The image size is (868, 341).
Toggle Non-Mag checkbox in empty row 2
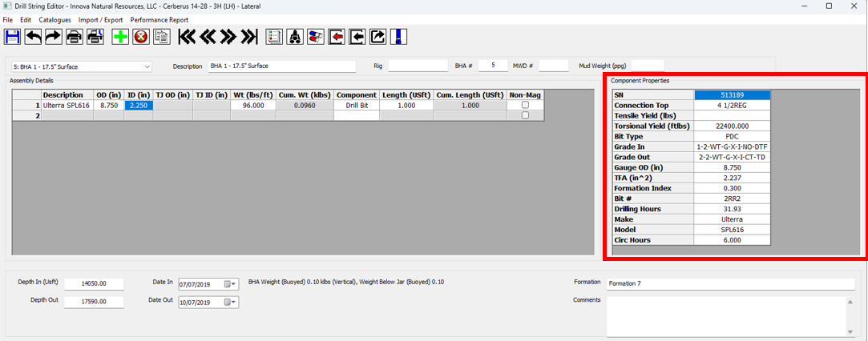coord(525,115)
